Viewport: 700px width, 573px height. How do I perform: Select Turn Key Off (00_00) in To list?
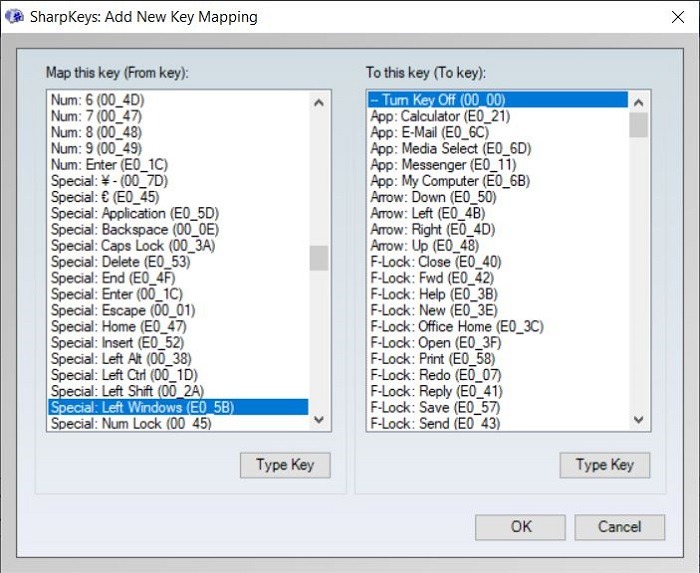point(498,100)
